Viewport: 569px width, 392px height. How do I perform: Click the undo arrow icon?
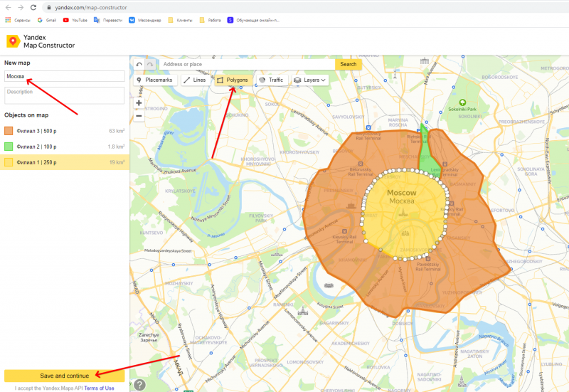point(139,64)
